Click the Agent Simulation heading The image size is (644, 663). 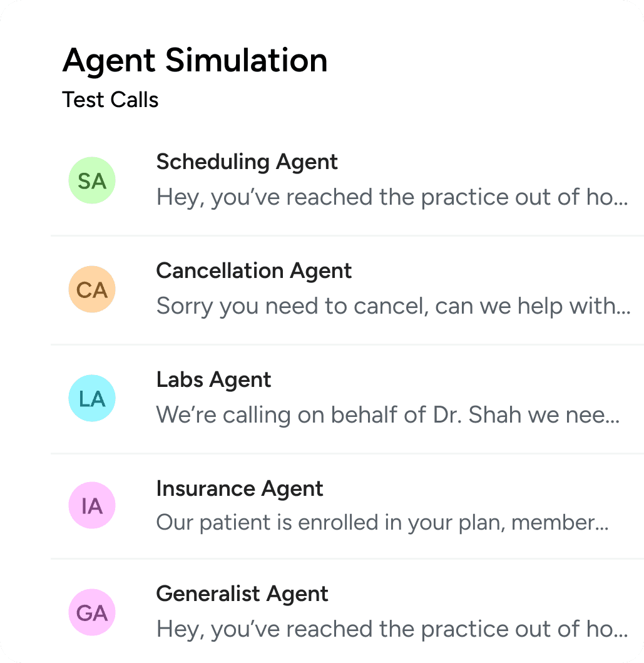coord(195,60)
